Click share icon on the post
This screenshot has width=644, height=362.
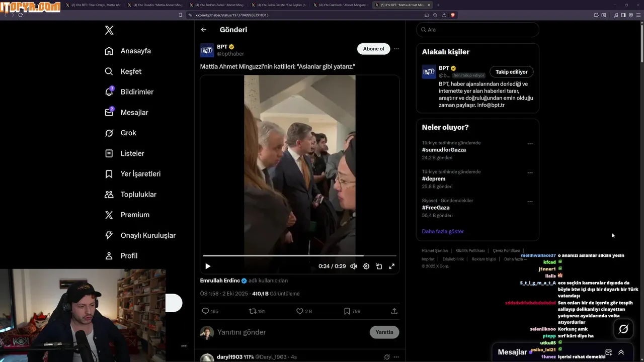pos(394,311)
